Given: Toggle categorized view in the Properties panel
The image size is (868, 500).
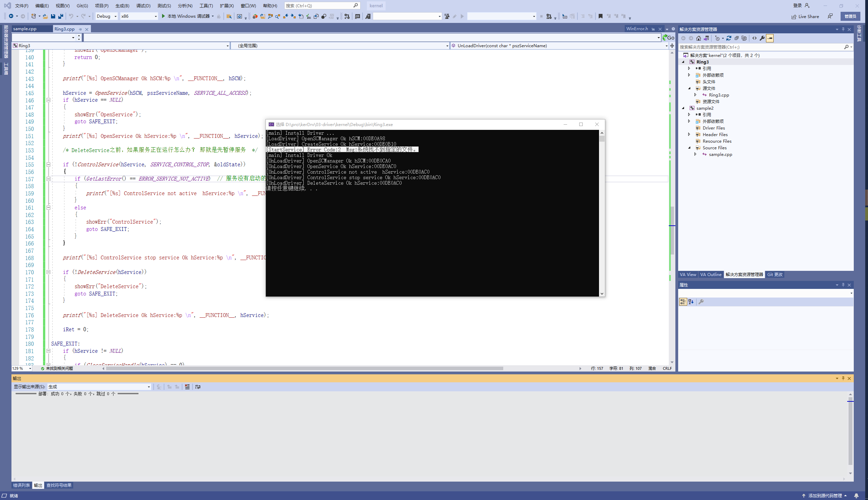Looking at the screenshot, I should click(x=683, y=302).
